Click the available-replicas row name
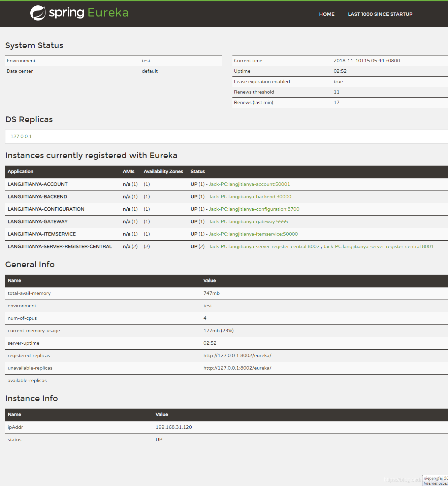 pos(27,380)
